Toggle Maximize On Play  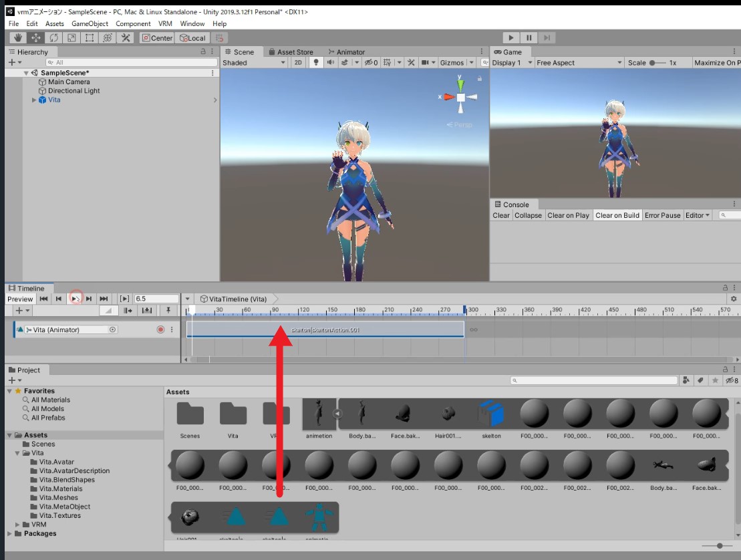(x=717, y=62)
